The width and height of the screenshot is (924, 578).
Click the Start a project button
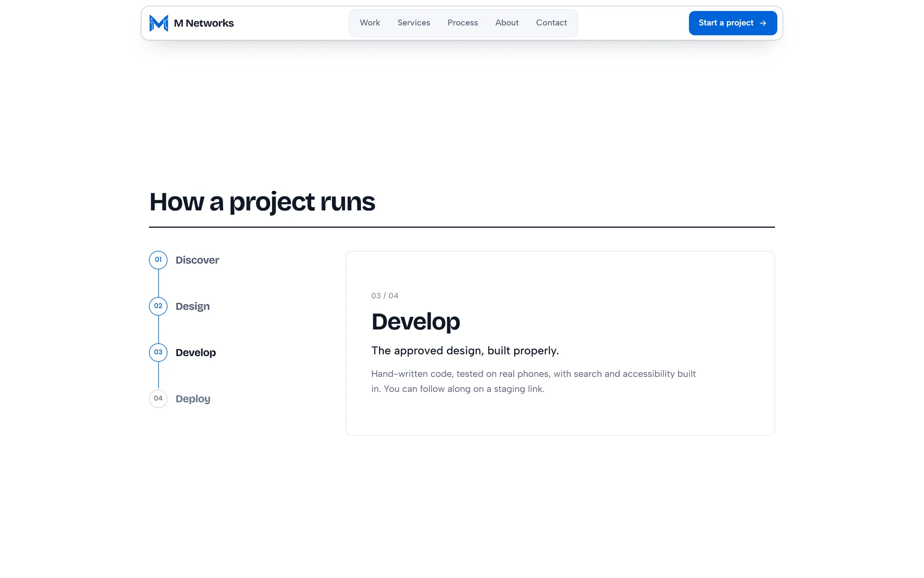733,23
